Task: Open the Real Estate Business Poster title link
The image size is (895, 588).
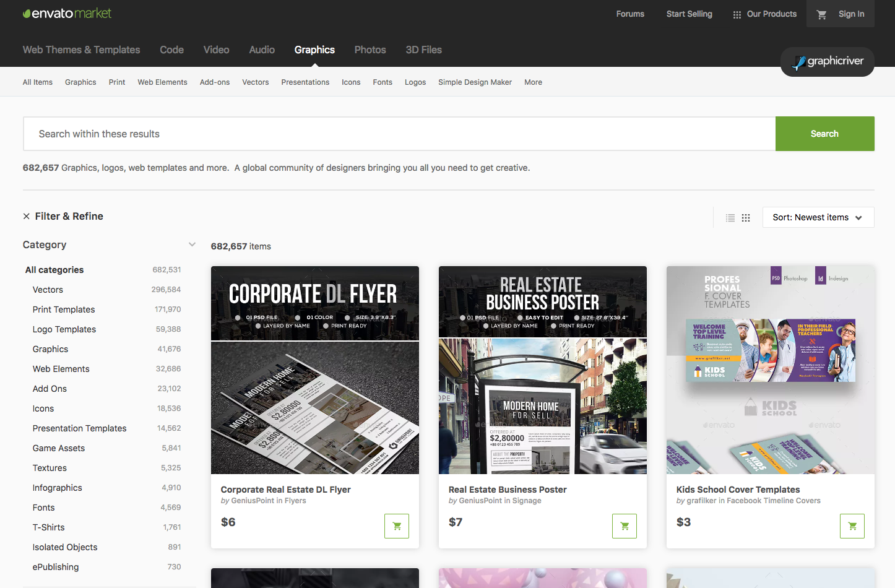Action: click(x=508, y=490)
